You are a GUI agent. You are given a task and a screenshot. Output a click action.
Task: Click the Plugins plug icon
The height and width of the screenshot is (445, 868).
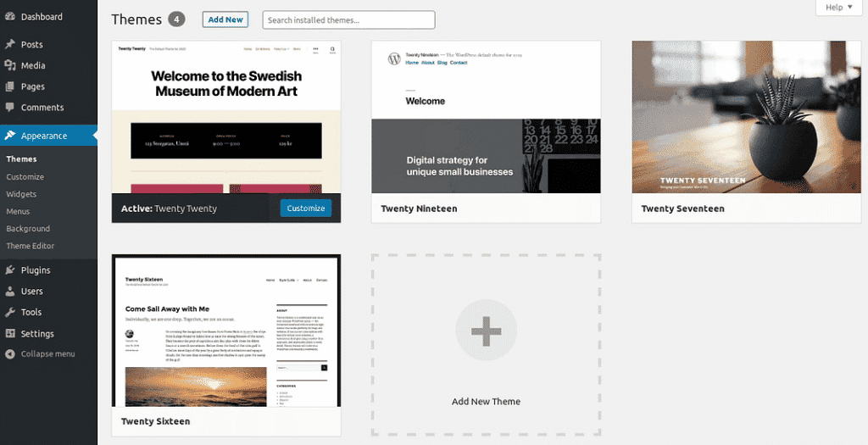[10, 270]
